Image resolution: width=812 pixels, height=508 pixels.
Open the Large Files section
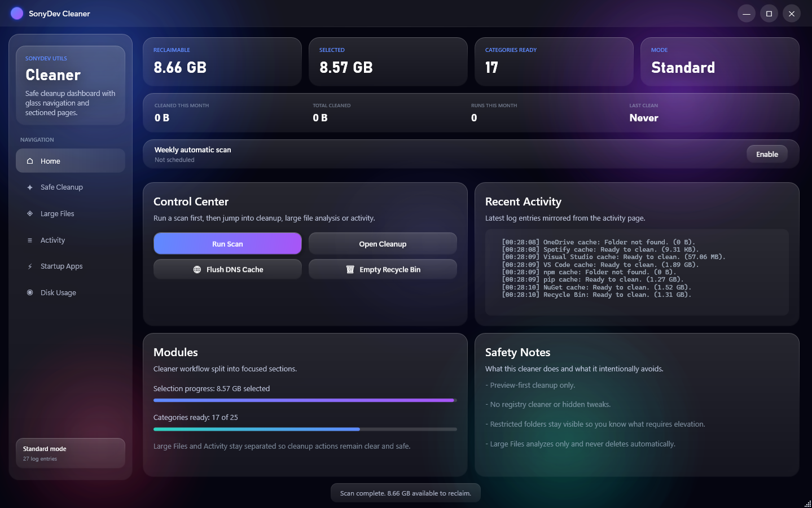click(x=71, y=213)
